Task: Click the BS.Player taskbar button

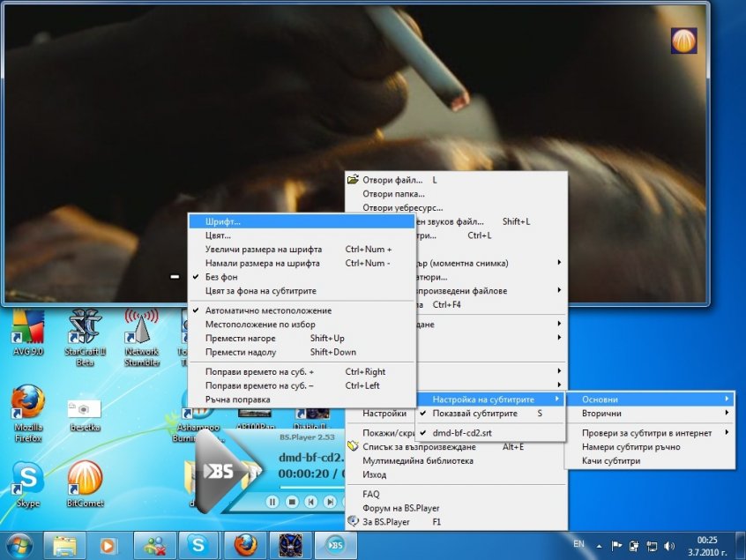Action: point(336,545)
